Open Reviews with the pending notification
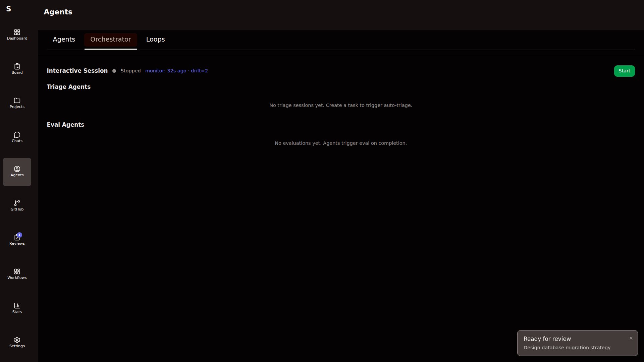Image resolution: width=644 pixels, height=362 pixels. pos(17,239)
